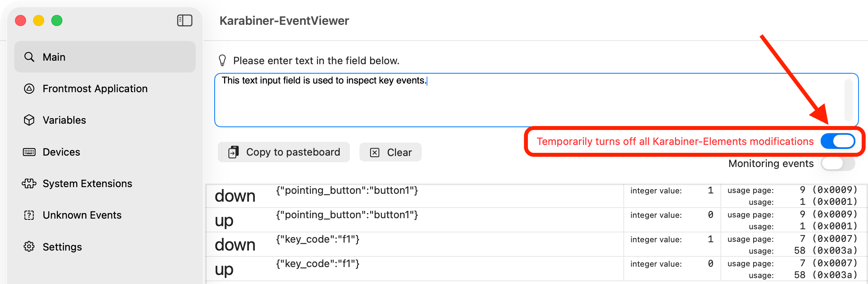868x284 pixels.
Task: Click the magnifier icon beside Main
Action: (x=29, y=57)
